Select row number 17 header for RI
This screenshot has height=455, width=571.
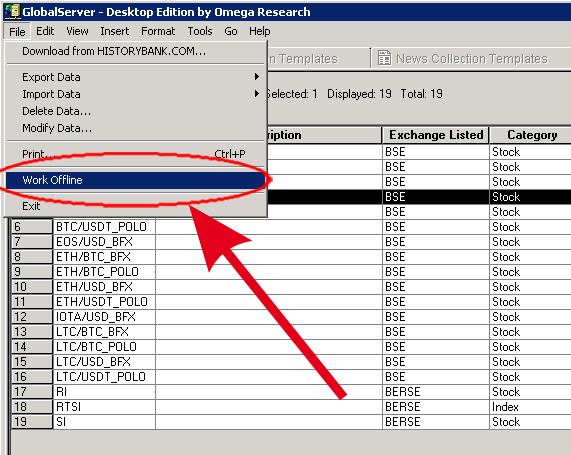coord(32,392)
